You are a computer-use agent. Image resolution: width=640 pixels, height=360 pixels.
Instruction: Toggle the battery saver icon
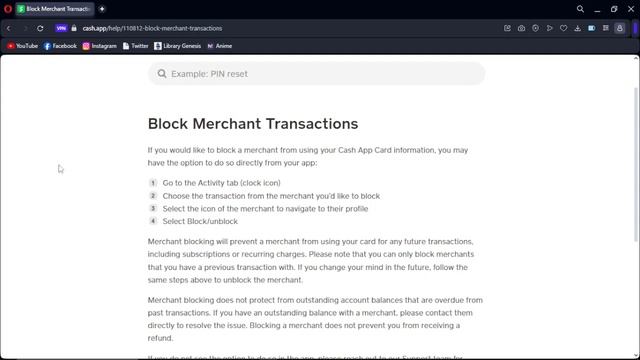[x=591, y=28]
